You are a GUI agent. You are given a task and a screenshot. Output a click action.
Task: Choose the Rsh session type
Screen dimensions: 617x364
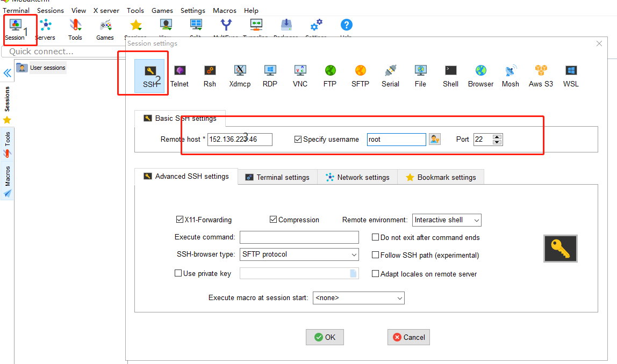pyautogui.click(x=210, y=76)
